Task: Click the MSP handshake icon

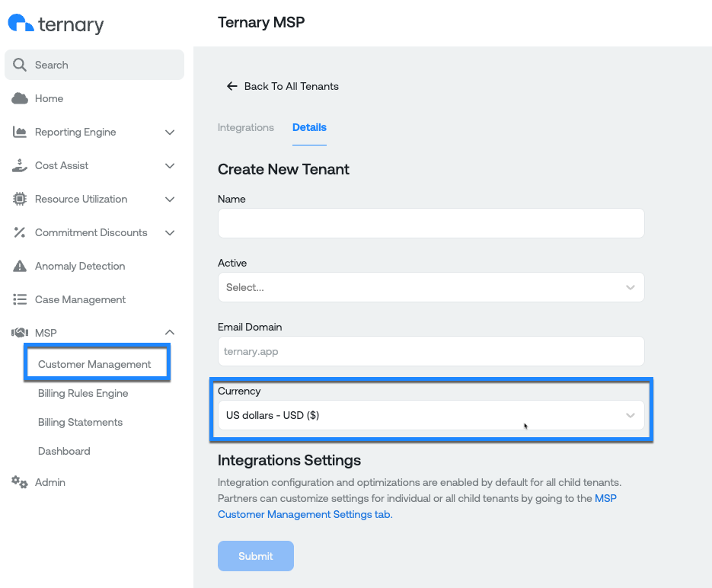Action: point(20,333)
